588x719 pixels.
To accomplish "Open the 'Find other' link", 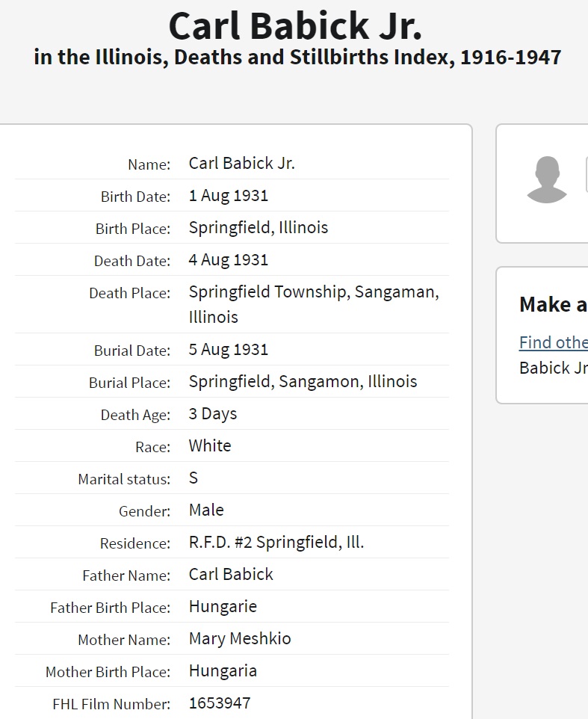I will coord(553,342).
